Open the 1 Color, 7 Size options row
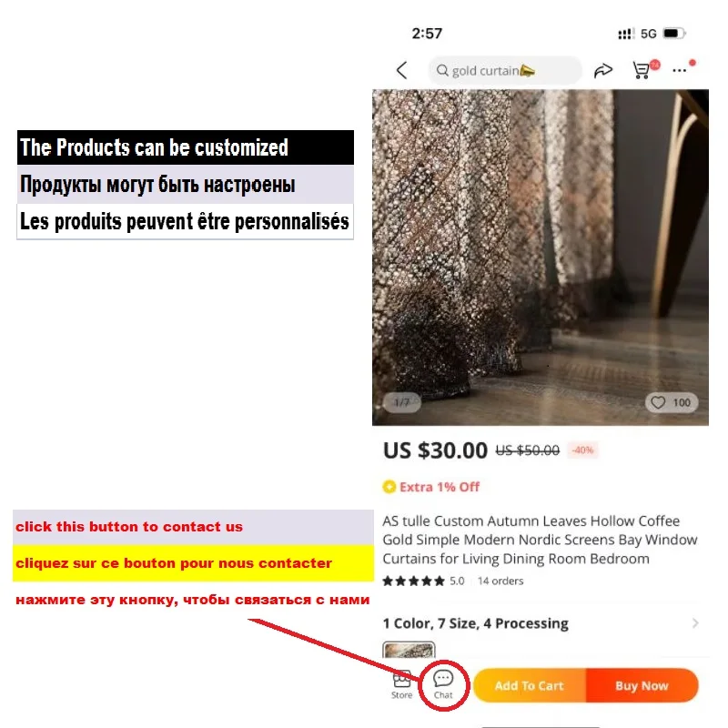 click(x=541, y=623)
